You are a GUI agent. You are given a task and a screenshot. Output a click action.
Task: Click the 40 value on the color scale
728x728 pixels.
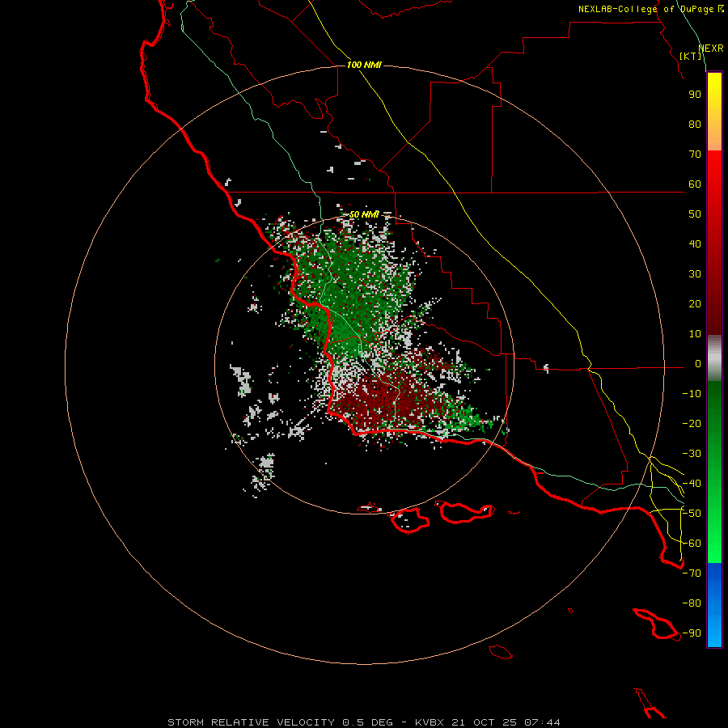coord(695,244)
